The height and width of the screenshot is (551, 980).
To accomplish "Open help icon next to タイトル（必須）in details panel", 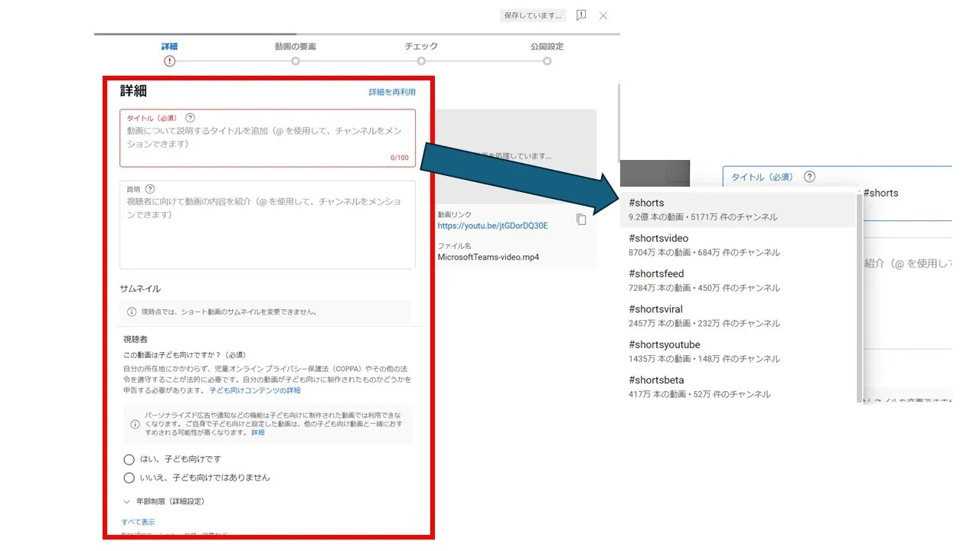I will click(190, 118).
